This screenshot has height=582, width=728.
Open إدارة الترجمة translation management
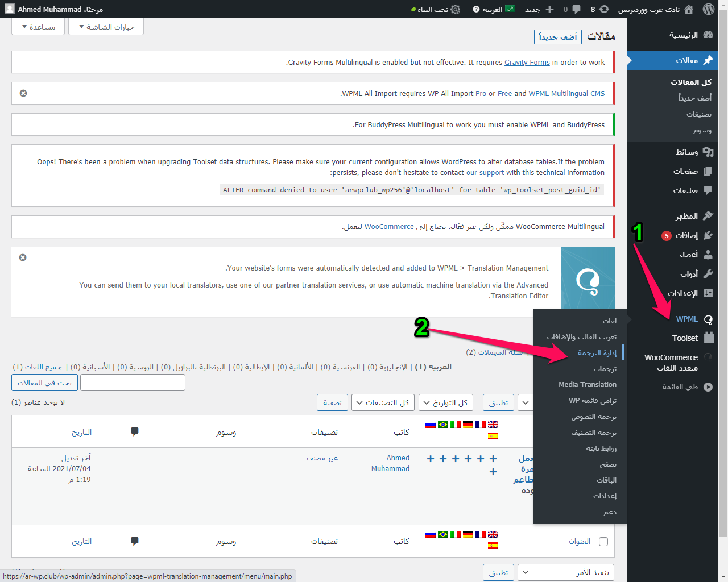click(x=580, y=352)
